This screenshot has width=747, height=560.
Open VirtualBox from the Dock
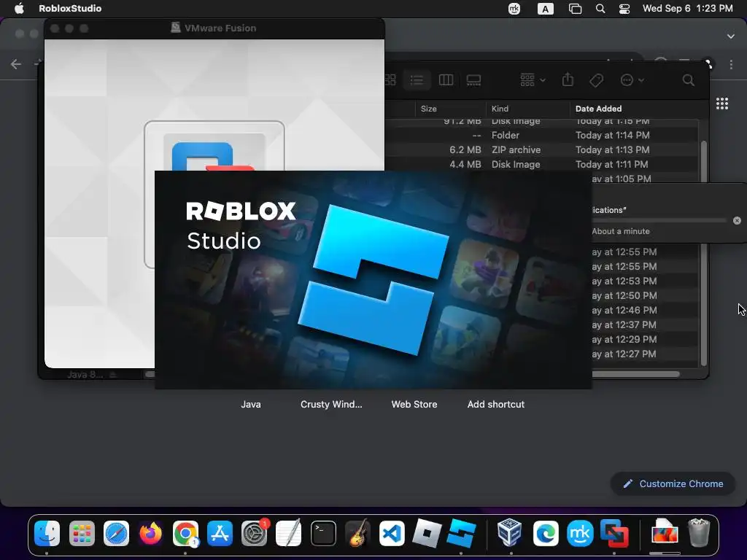[509, 533]
